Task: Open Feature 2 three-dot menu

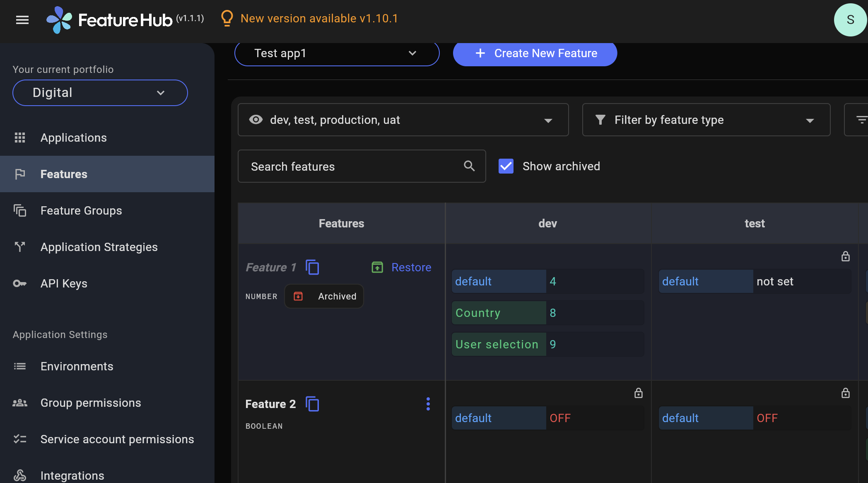Action: [x=428, y=404]
